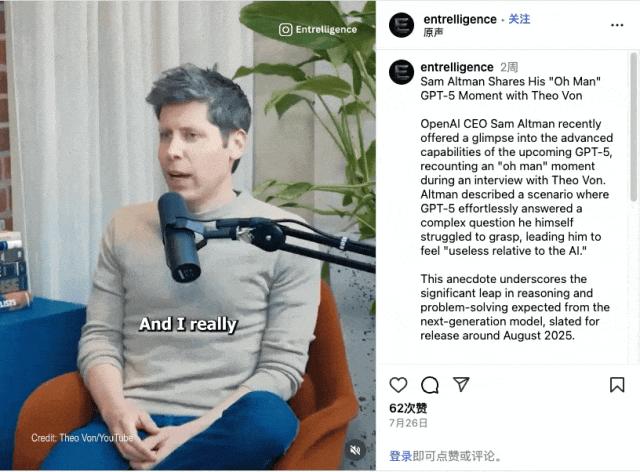Screen dimensions: 640x472
Task: Open entrelligence profile avatar in header
Action: pos(402,25)
